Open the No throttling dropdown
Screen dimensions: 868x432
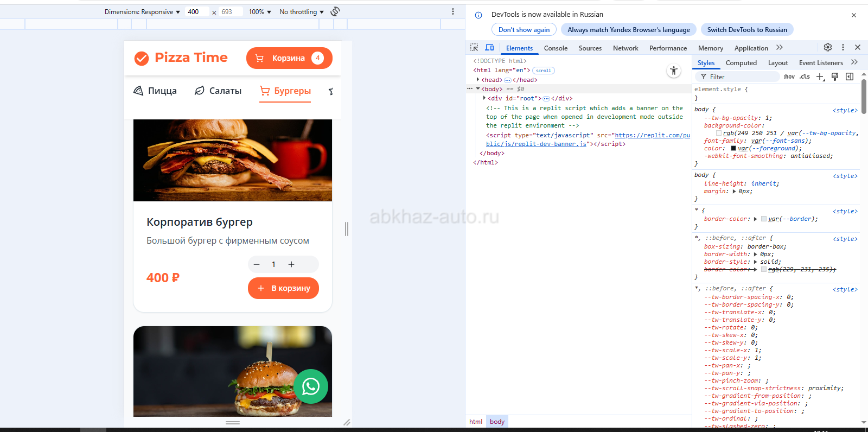[x=301, y=12]
